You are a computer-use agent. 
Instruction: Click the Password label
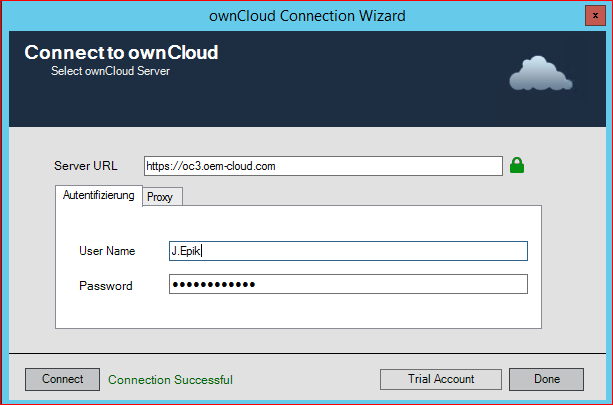(106, 286)
